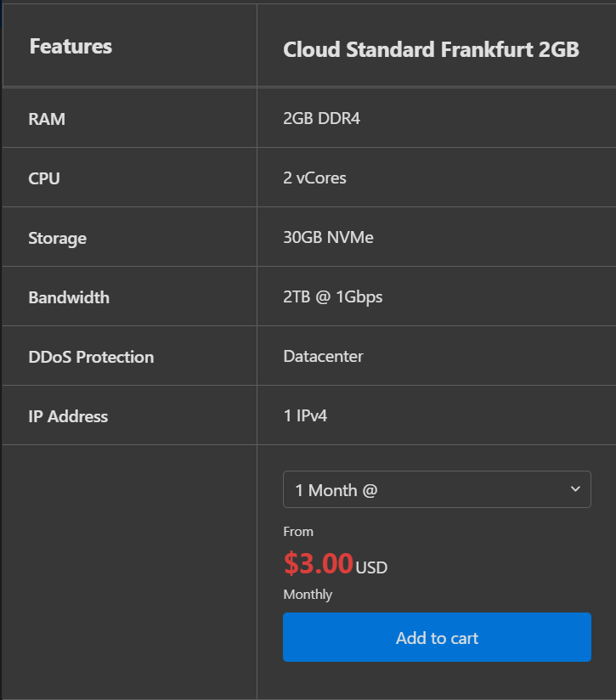Click the 1 IPv4 value

[305, 415]
